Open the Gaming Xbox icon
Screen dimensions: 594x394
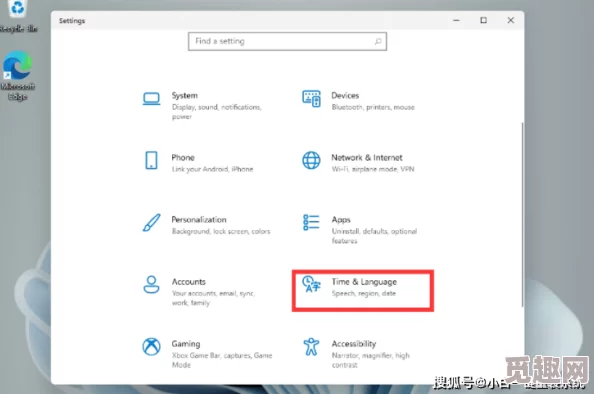pyautogui.click(x=151, y=347)
